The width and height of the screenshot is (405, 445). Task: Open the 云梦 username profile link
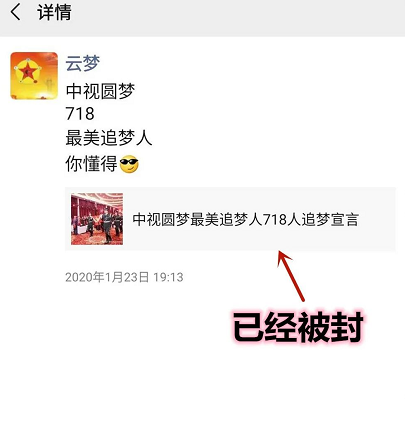(83, 63)
